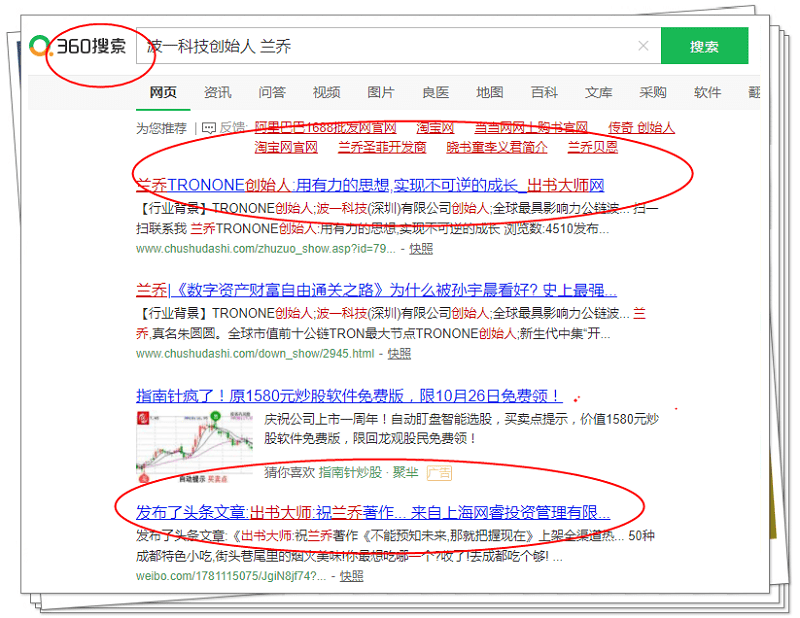This screenshot has height=618, width=800.
Task: Select the 良医 tab
Action: coord(436,92)
